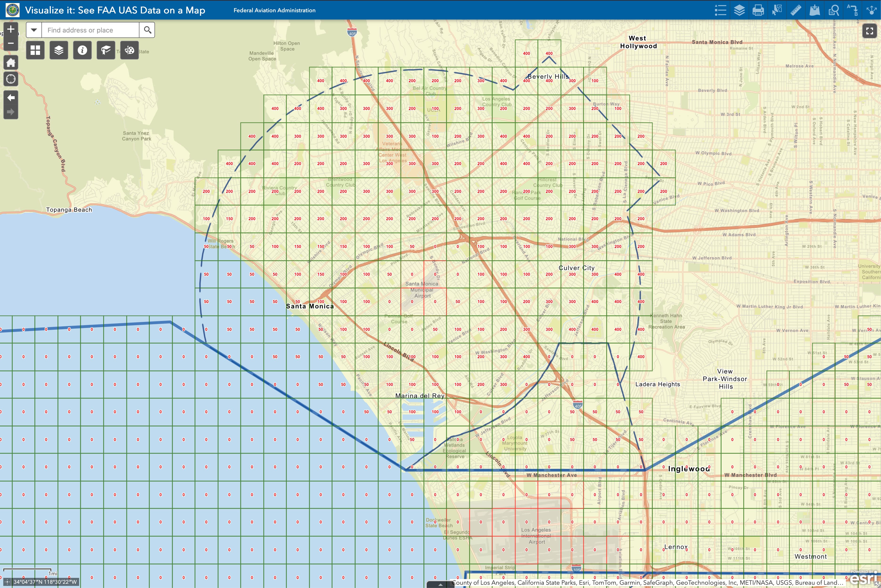Click the Find address or place field
The height and width of the screenshot is (588, 881).
pyautogui.click(x=90, y=30)
